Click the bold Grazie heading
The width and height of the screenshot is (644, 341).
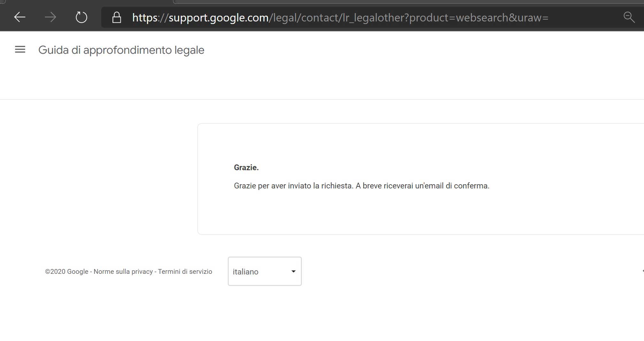coord(246,168)
